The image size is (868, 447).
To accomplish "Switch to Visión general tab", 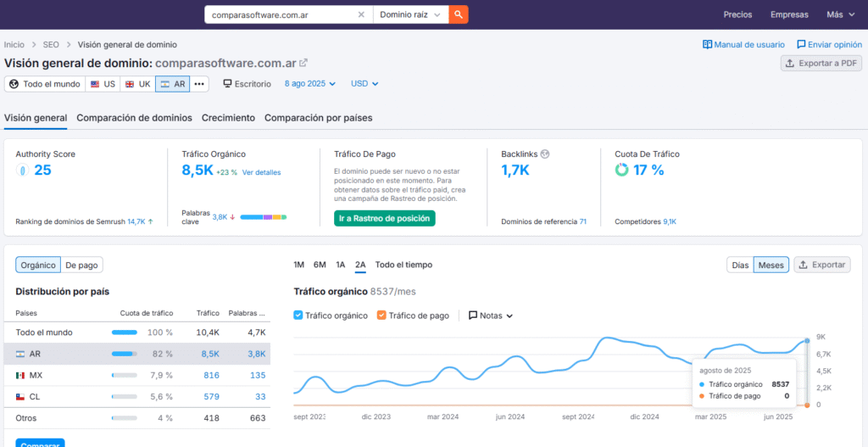I will 36,118.
